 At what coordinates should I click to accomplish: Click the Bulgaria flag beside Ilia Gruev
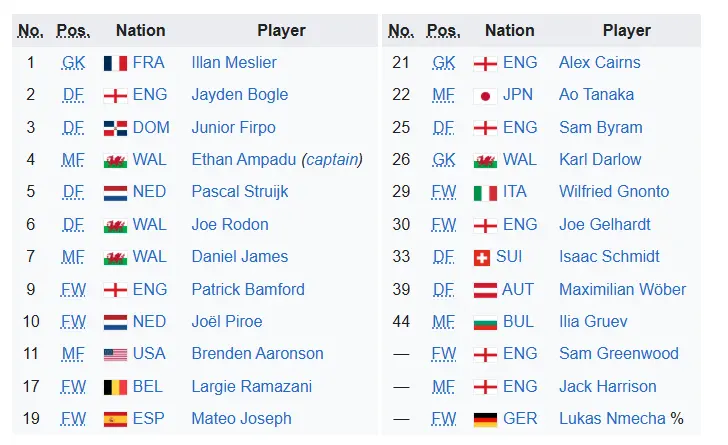coord(484,322)
